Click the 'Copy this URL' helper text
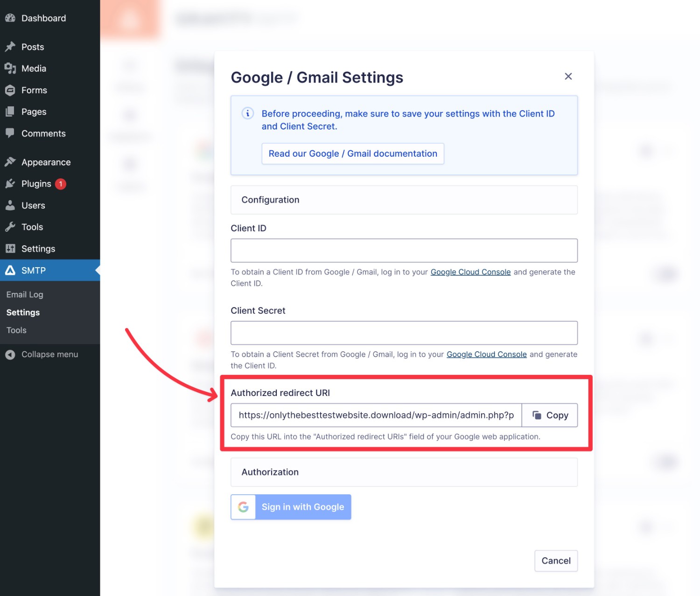The height and width of the screenshot is (596, 700). click(385, 437)
